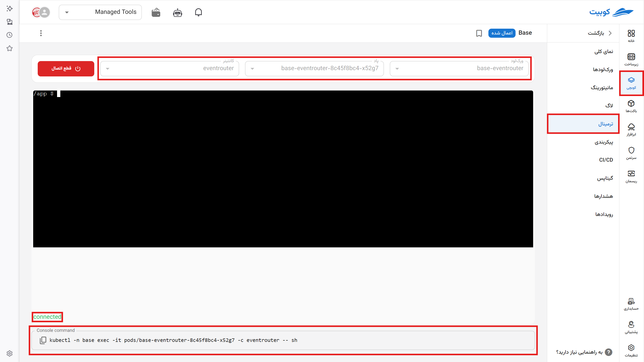The height and width of the screenshot is (362, 644).
Task: Open نمای کلی overview menu item
Action: click(583, 52)
